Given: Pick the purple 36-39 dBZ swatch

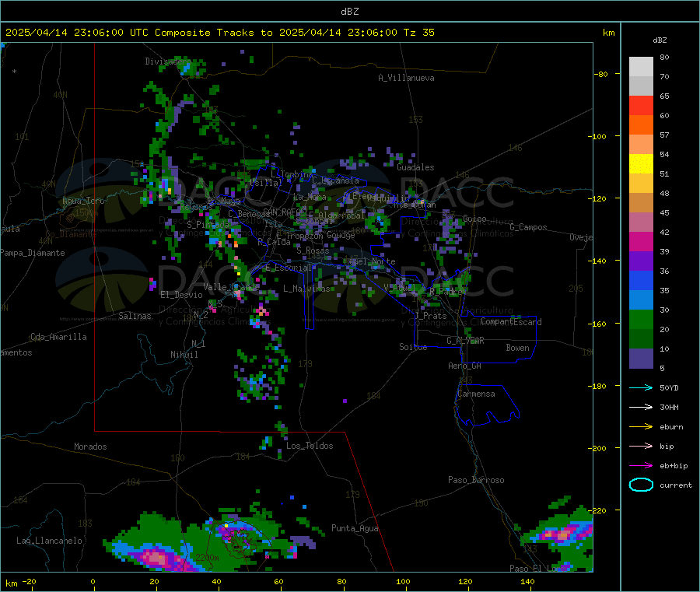Looking at the screenshot, I should coord(641,261).
